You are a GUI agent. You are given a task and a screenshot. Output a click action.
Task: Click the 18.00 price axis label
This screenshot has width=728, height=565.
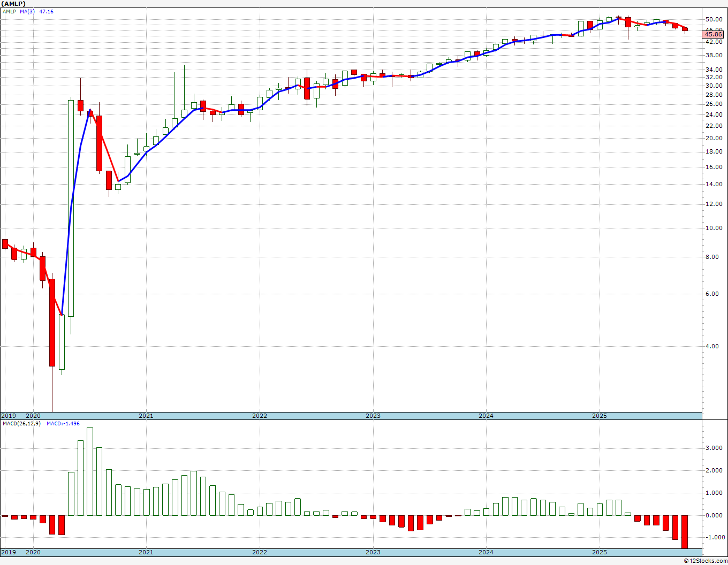(714, 151)
